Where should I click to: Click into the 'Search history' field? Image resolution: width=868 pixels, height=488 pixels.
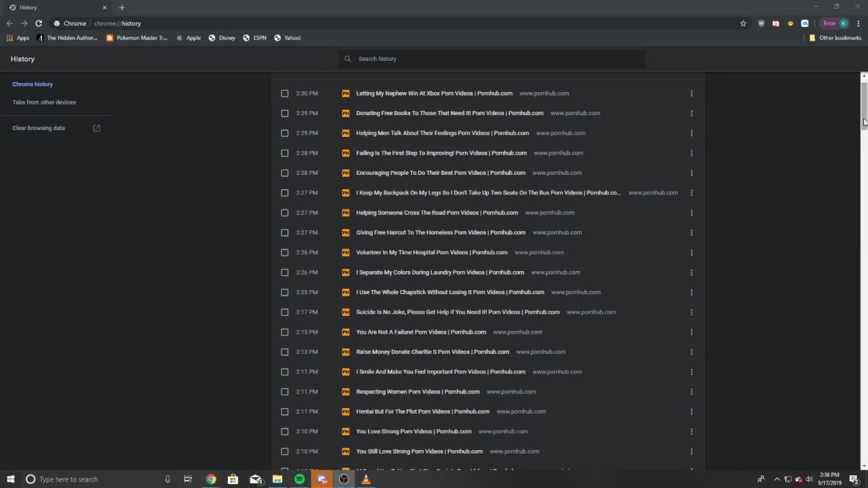click(492, 59)
